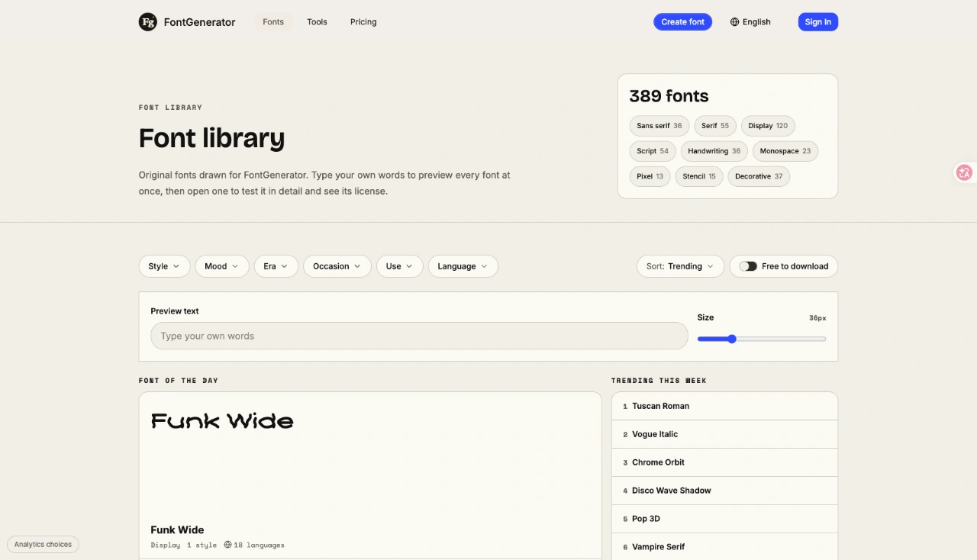The height and width of the screenshot is (560, 977).
Task: Open the Tools nav item
Action: (317, 22)
